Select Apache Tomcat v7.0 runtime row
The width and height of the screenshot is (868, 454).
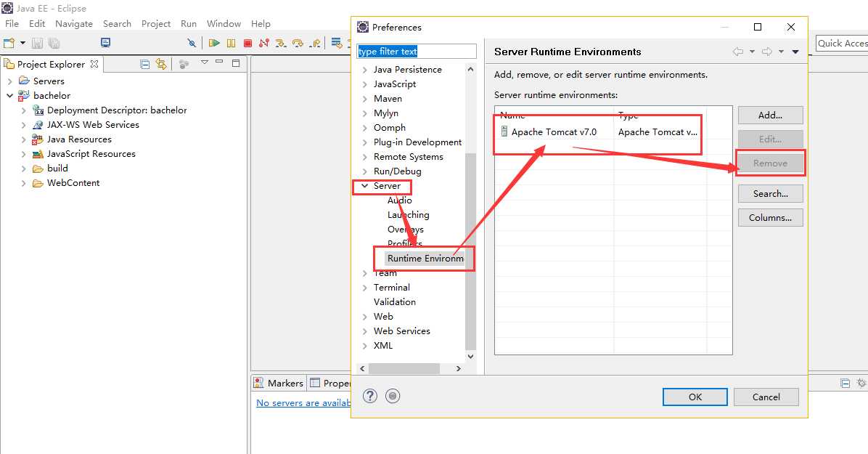pyautogui.click(x=600, y=132)
